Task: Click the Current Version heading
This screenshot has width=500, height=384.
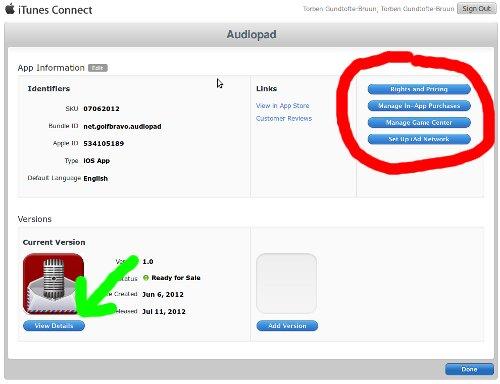Action: (54, 242)
